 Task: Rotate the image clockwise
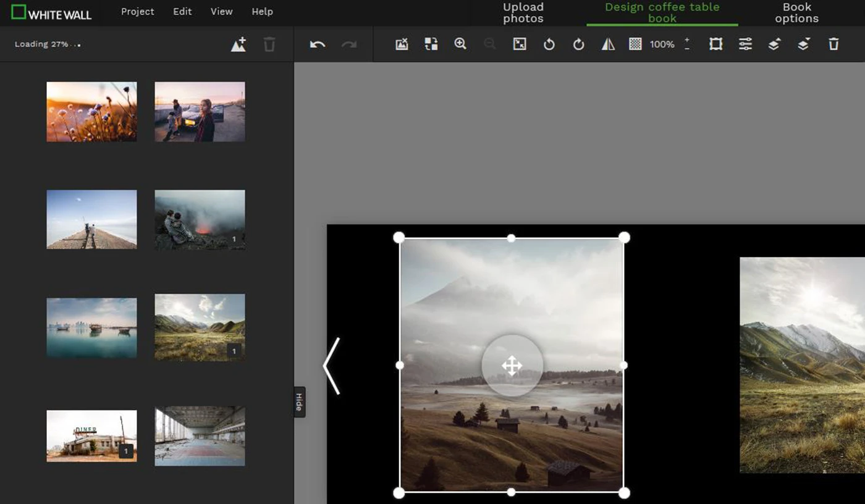(x=578, y=44)
